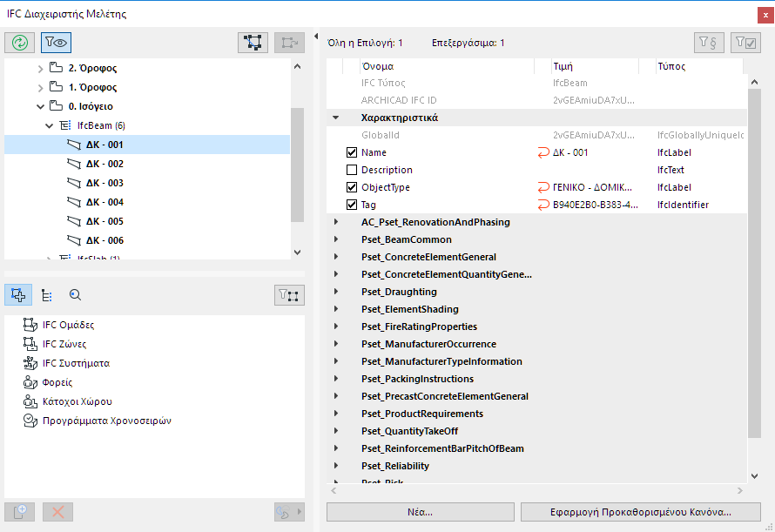Uncheck the Tag attribute checkbox
This screenshot has height=532, width=775.
pos(352,205)
